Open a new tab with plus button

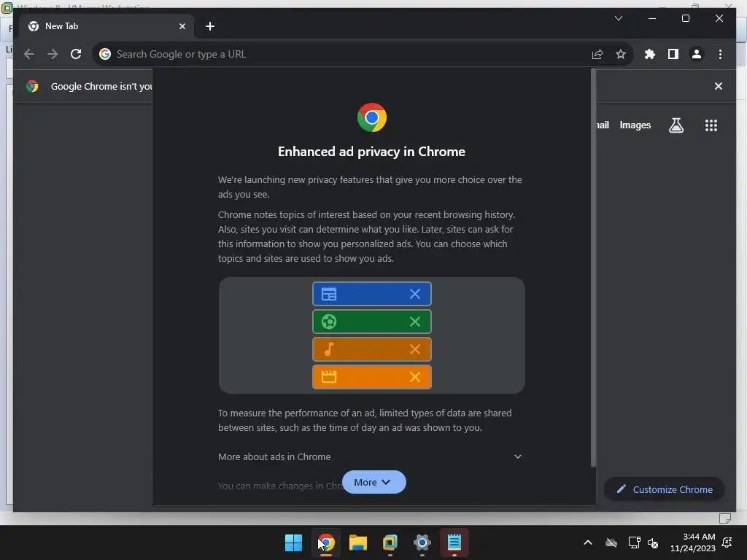point(209,26)
